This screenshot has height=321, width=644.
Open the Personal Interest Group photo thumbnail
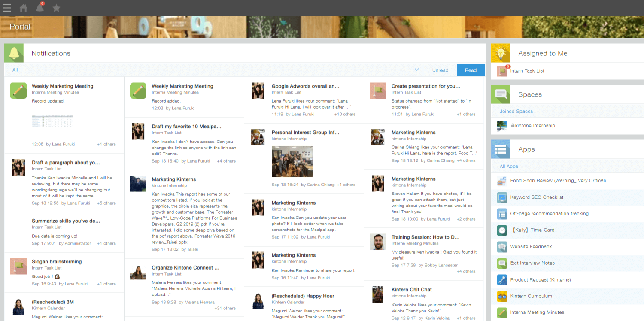pyautogui.click(x=292, y=161)
